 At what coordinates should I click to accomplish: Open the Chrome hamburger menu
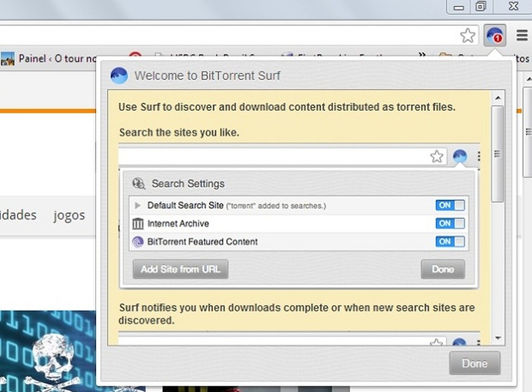(x=522, y=35)
